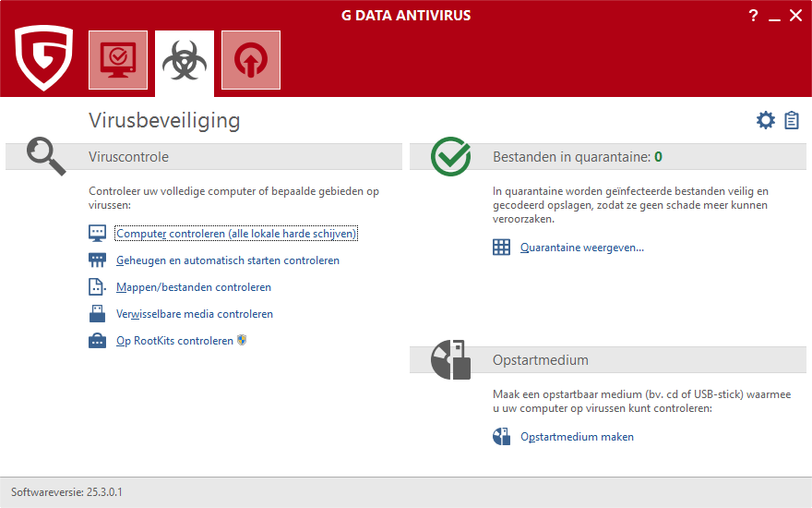
Task: Click the computer monitor scan icon
Action: pyautogui.click(x=98, y=234)
